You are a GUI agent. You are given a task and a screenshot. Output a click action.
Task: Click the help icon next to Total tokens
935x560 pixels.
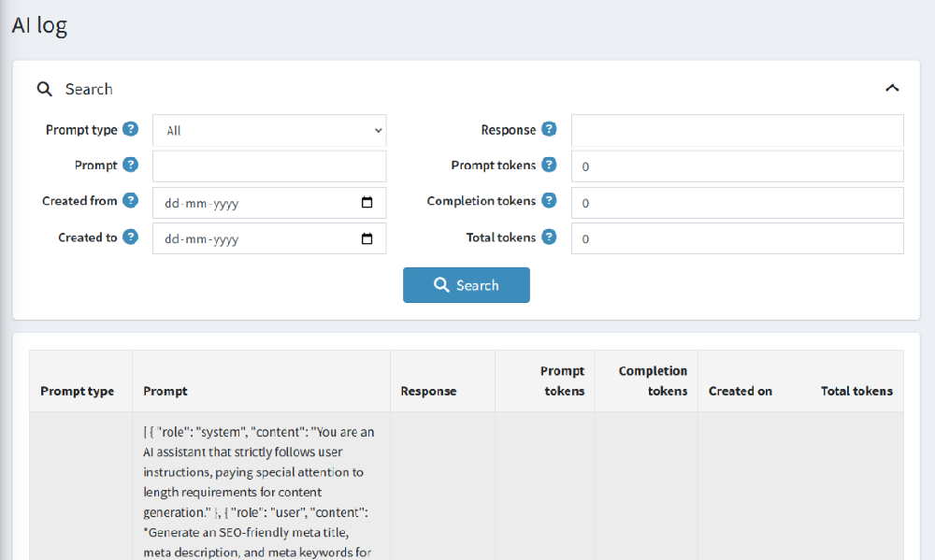(549, 237)
